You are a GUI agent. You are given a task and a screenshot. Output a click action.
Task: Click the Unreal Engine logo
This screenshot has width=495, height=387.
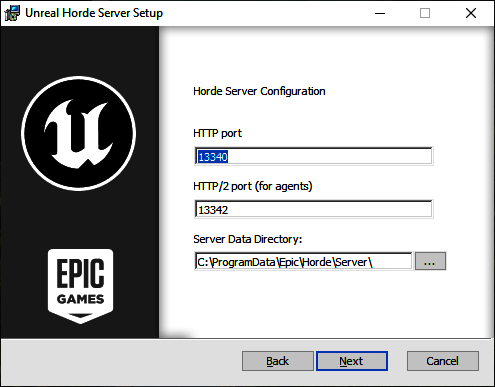coord(79,133)
